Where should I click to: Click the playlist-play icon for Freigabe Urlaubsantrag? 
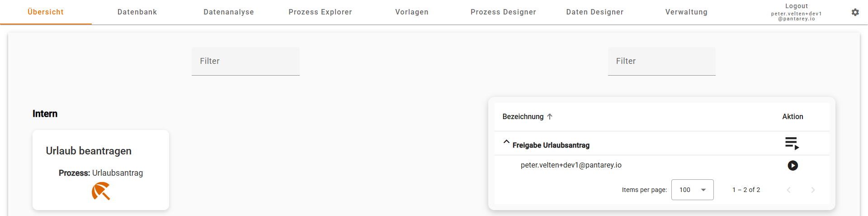[x=792, y=144]
